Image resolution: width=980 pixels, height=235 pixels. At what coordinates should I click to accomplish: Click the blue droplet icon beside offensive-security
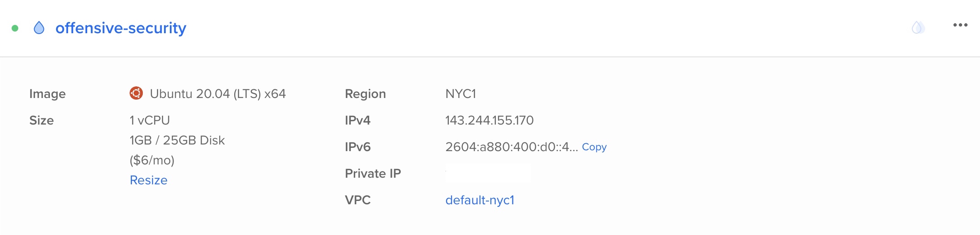click(x=39, y=28)
